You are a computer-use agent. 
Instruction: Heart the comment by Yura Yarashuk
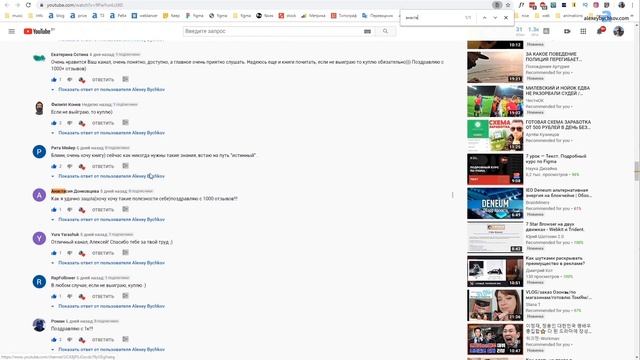click(82, 253)
